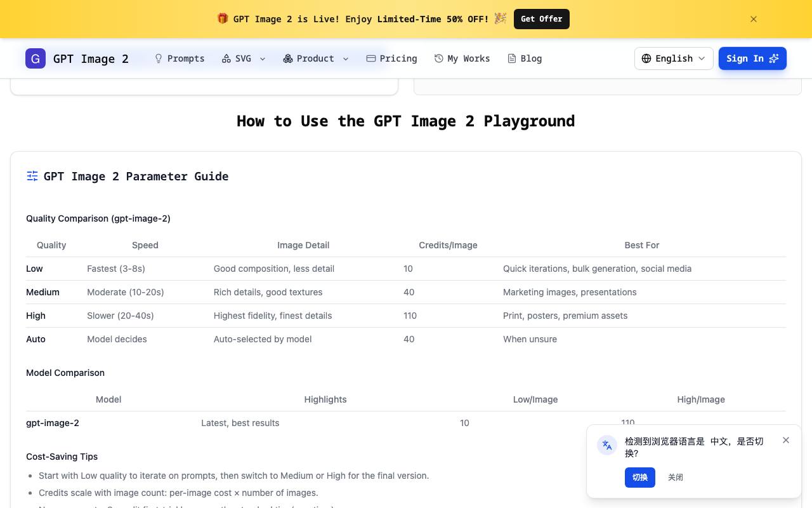This screenshot has height=508, width=812.
Task: Click the purple G logo icon
Action: (36, 58)
